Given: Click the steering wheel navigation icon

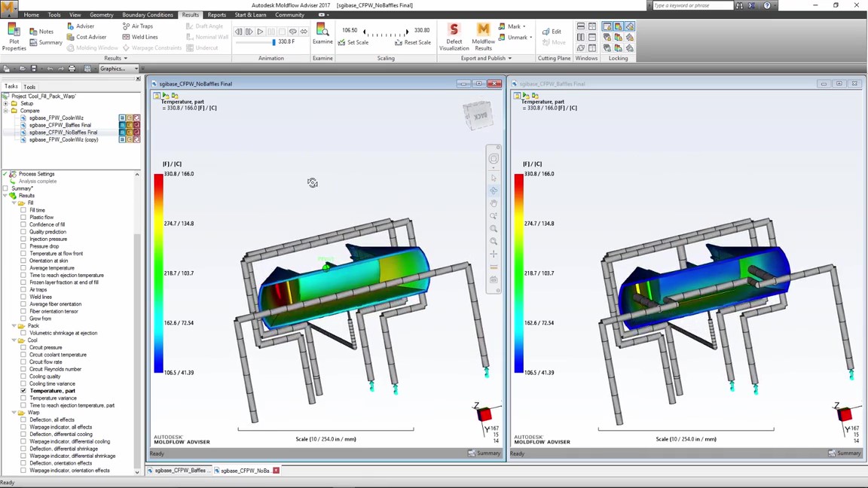Looking at the screenshot, I should (x=494, y=159).
